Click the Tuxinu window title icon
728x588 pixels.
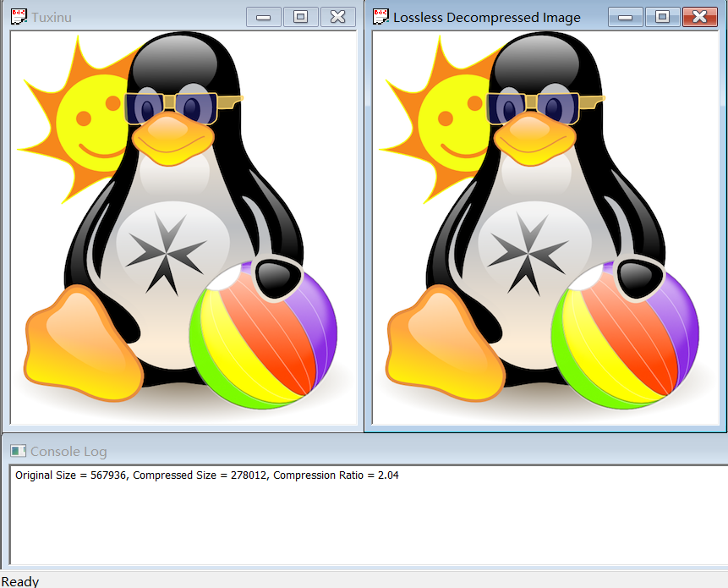[x=19, y=17]
